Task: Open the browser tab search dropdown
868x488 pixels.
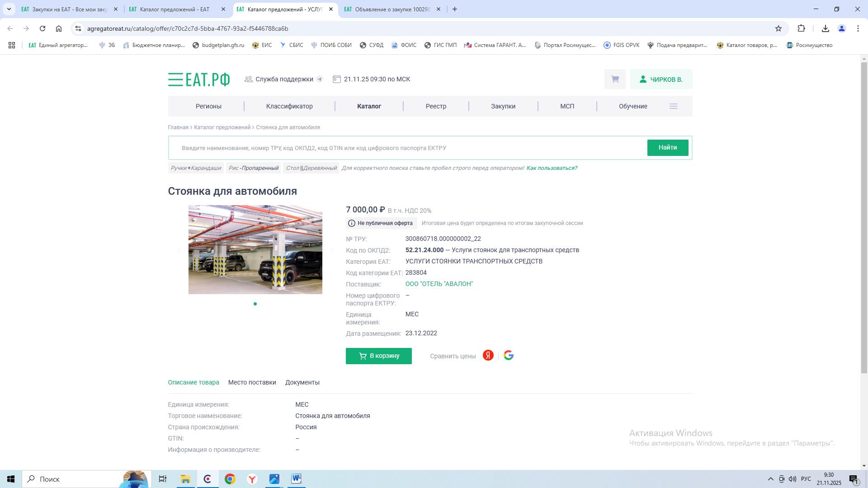Action: point(9,9)
